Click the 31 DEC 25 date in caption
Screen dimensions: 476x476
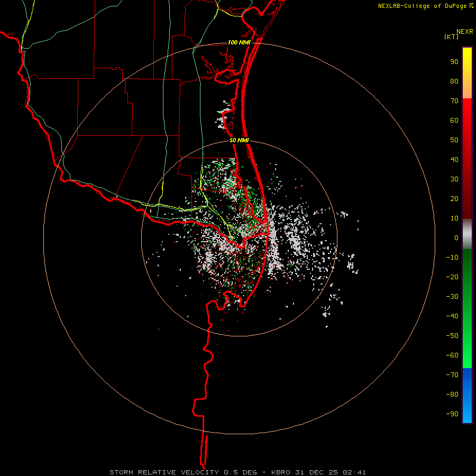[x=316, y=472]
